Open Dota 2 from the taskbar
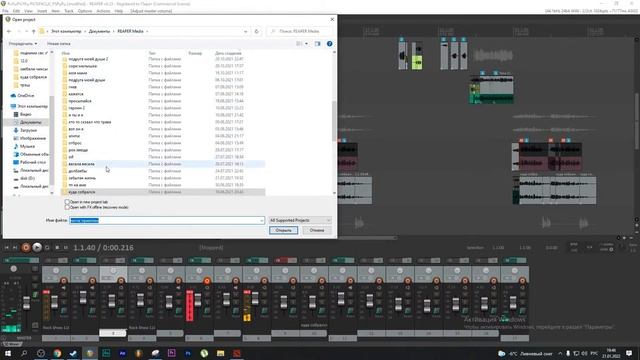The image size is (640, 360). point(237,353)
